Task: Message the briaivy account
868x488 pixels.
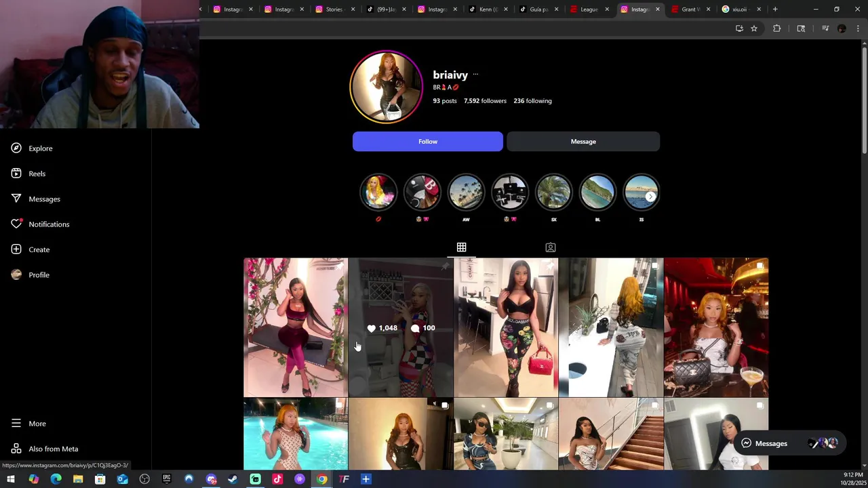Action: 583,142
